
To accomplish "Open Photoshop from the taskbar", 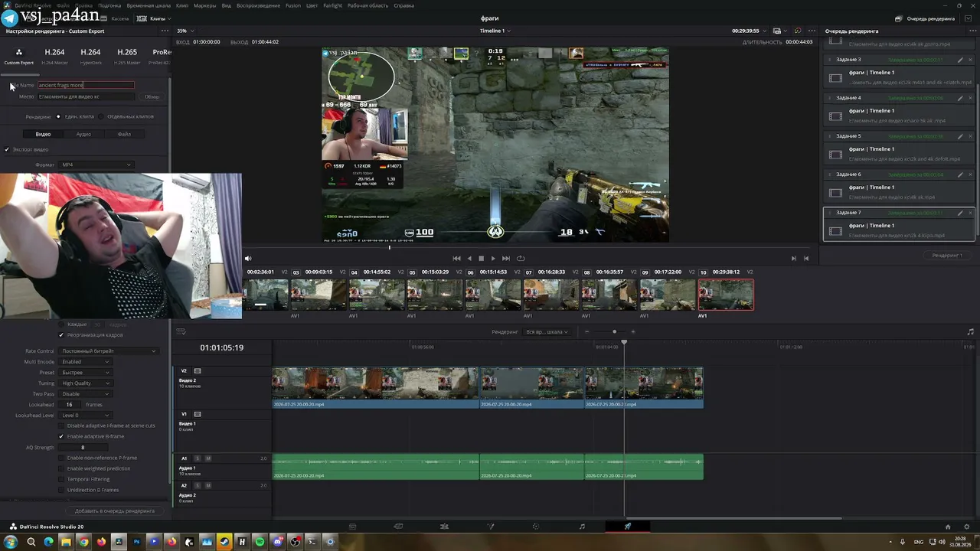I will coord(136,543).
